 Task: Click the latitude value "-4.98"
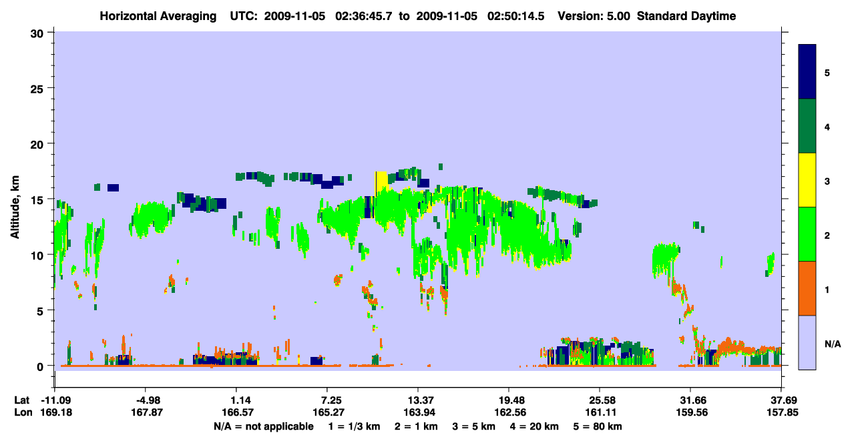point(148,400)
